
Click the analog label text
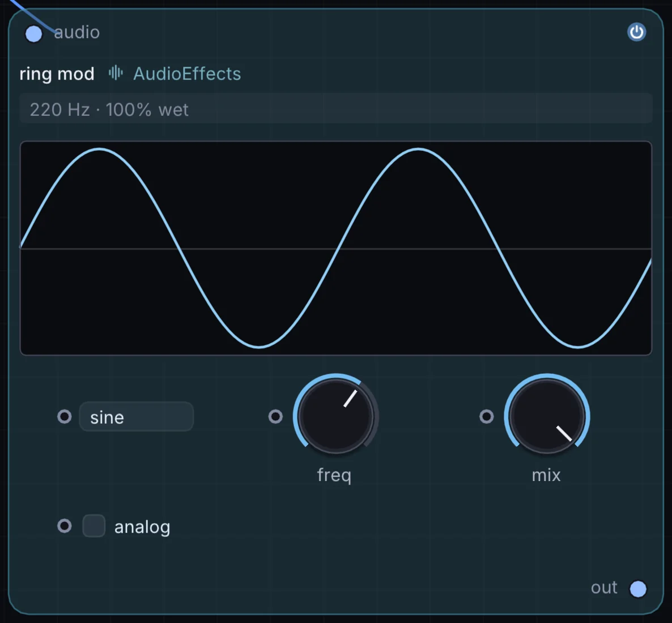click(142, 527)
